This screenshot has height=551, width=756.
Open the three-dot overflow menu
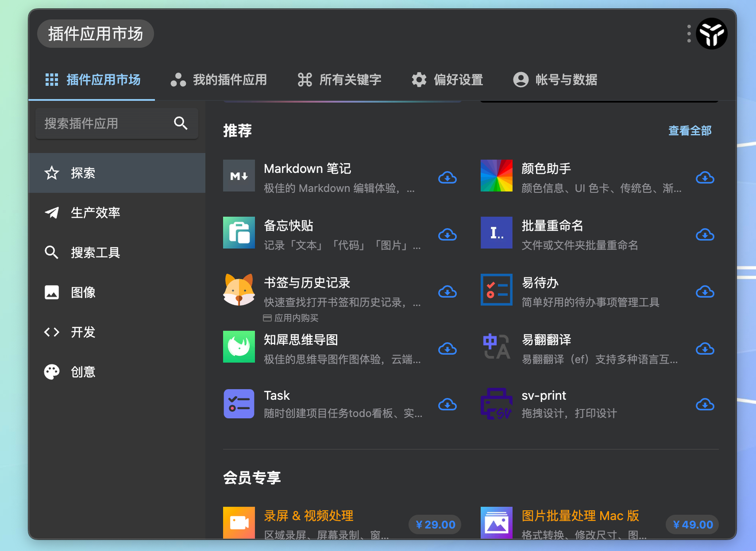coord(689,34)
